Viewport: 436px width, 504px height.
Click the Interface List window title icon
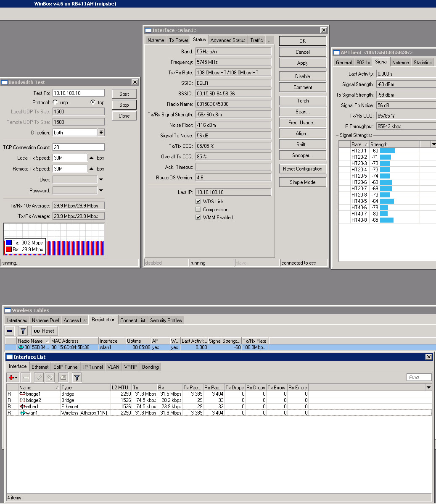(10, 357)
